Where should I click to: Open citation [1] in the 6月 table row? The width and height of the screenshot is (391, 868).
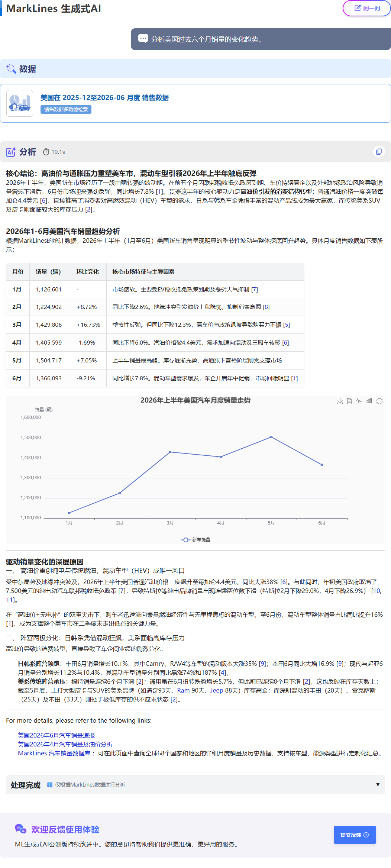(x=294, y=378)
